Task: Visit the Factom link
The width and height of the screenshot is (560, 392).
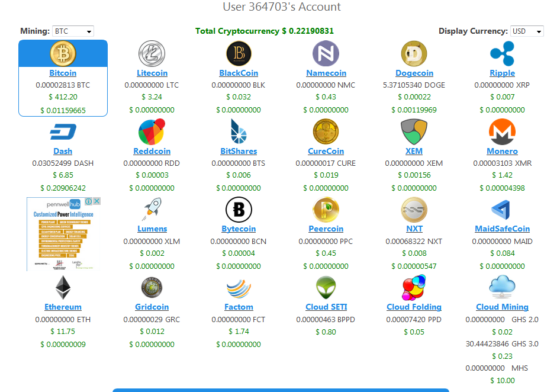Action: tap(239, 307)
